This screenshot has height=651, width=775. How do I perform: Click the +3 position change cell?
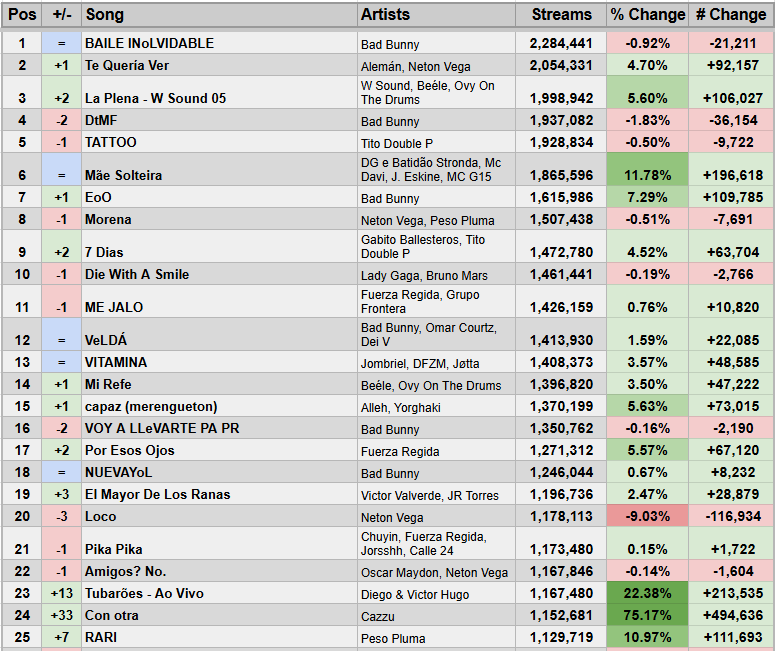click(62, 494)
